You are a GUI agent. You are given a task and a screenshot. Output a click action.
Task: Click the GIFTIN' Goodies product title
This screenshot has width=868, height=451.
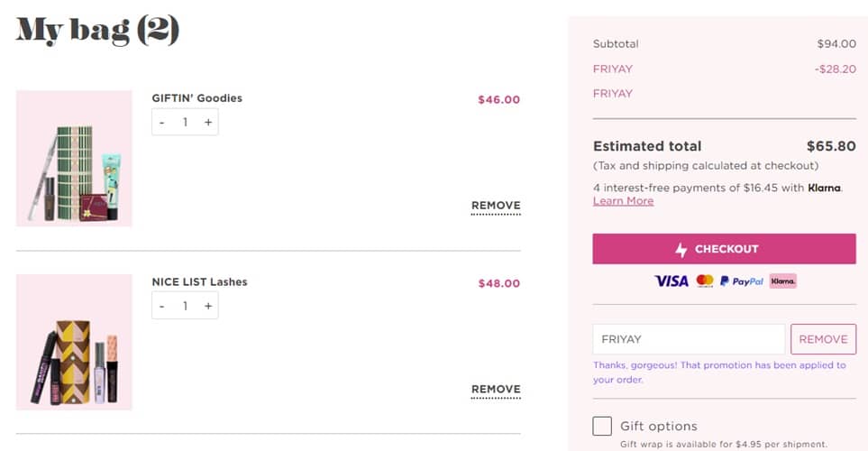[196, 98]
